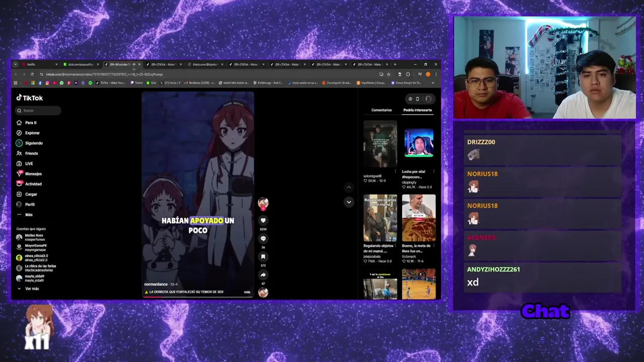Screen dimensions: 644x362
Task: Expand the video description with más
Action: pyautogui.click(x=247, y=292)
